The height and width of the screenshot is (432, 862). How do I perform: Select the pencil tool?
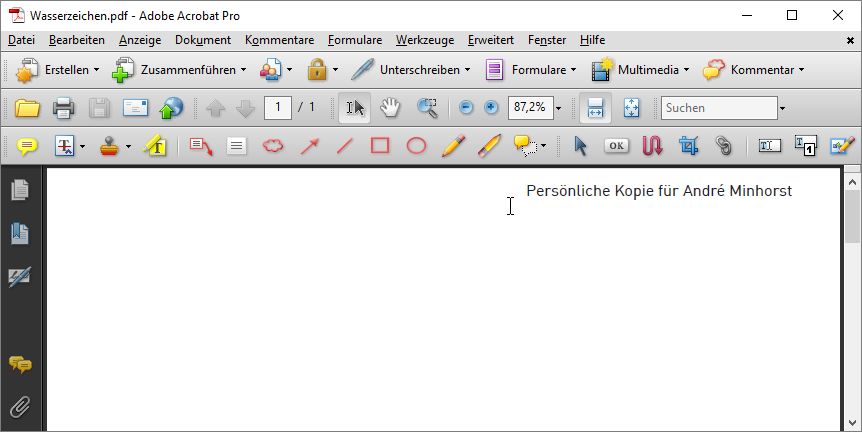[453, 146]
